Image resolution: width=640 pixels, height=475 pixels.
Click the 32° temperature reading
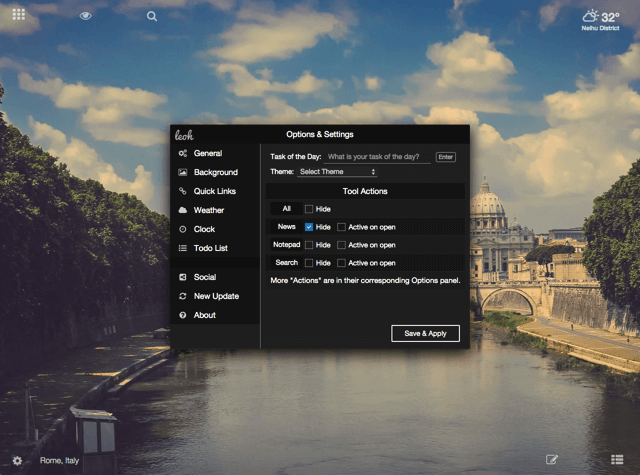(x=610, y=17)
